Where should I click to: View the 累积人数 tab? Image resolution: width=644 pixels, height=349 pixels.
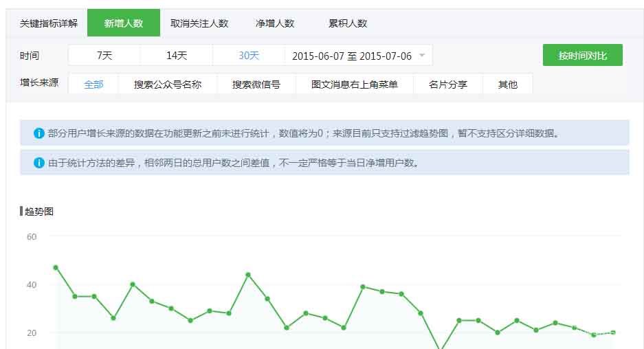tap(348, 23)
